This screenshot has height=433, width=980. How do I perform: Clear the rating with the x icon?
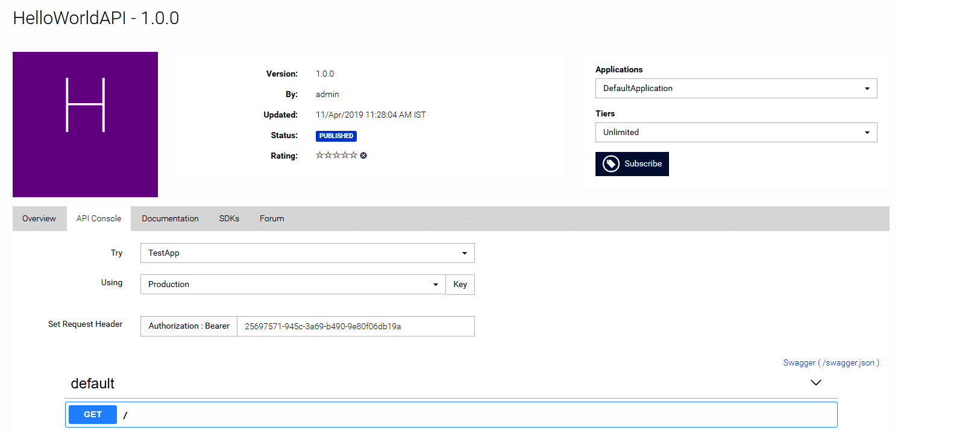[x=363, y=156]
